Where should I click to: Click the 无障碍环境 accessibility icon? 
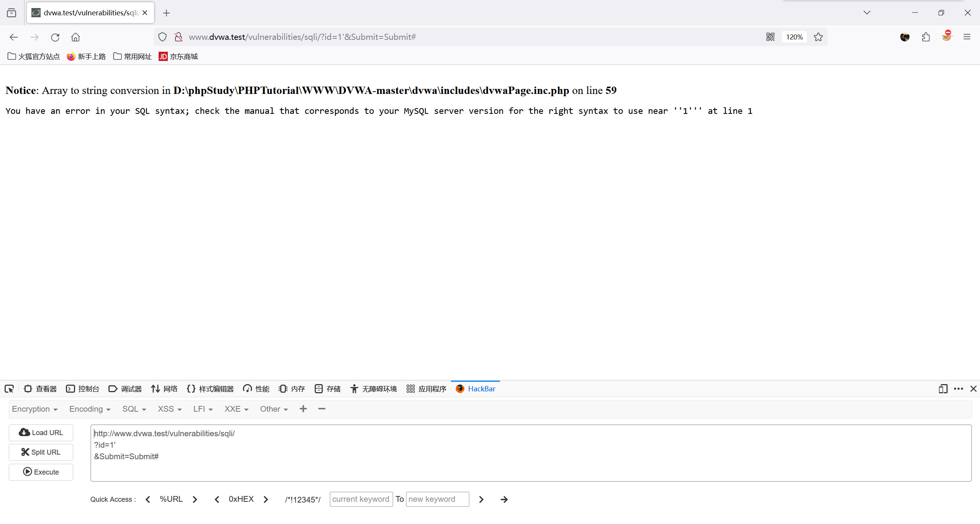[354, 388]
